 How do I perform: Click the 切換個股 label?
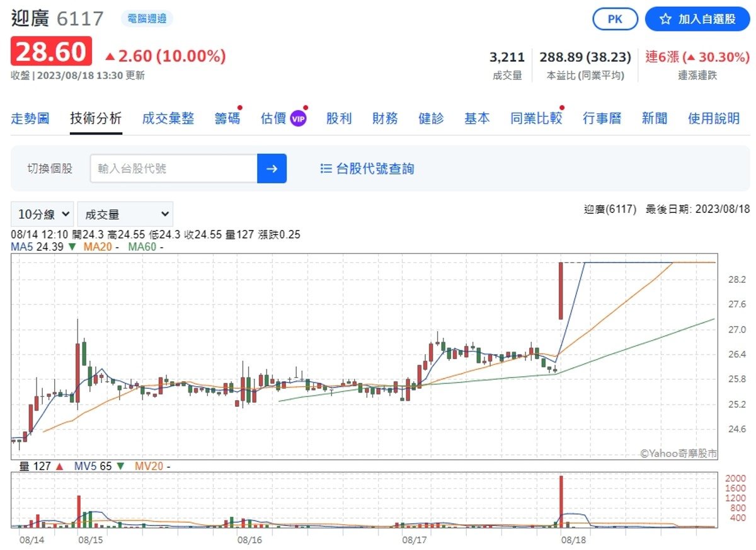pos(50,168)
